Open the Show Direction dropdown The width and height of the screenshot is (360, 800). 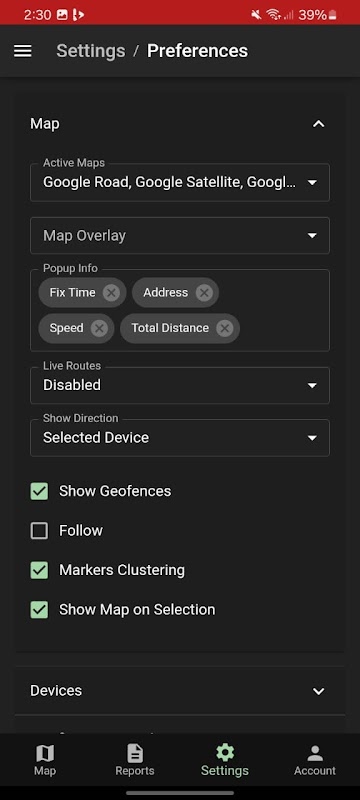pyautogui.click(x=180, y=438)
